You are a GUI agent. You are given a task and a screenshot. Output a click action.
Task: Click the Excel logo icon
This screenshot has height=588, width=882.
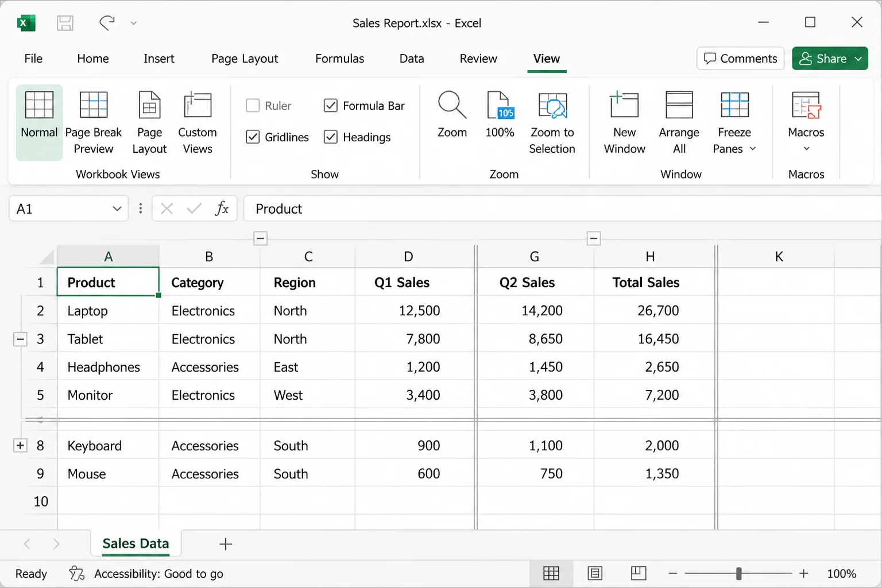click(x=26, y=23)
